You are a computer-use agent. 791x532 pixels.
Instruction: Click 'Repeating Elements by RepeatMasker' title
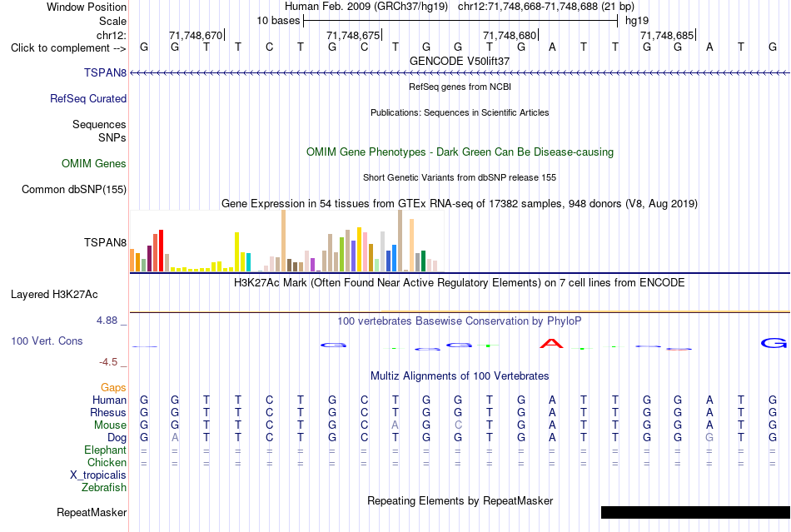coord(460,500)
